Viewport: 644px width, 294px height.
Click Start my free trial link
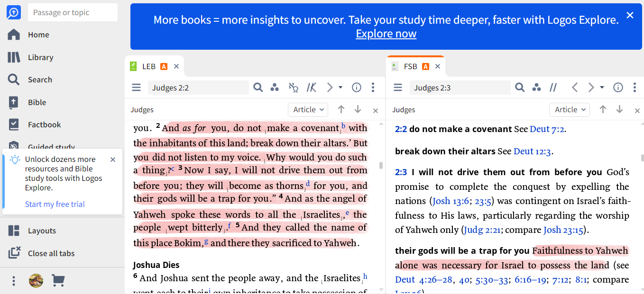(55, 204)
